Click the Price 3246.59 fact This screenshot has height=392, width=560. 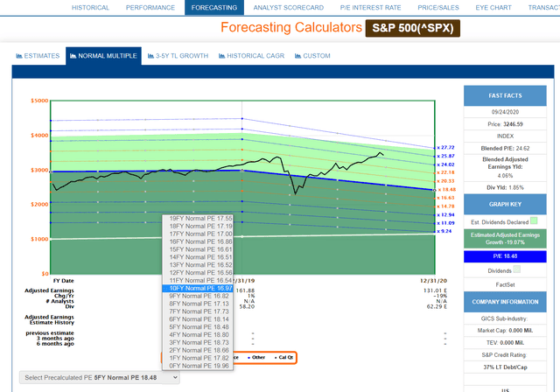tap(505, 124)
